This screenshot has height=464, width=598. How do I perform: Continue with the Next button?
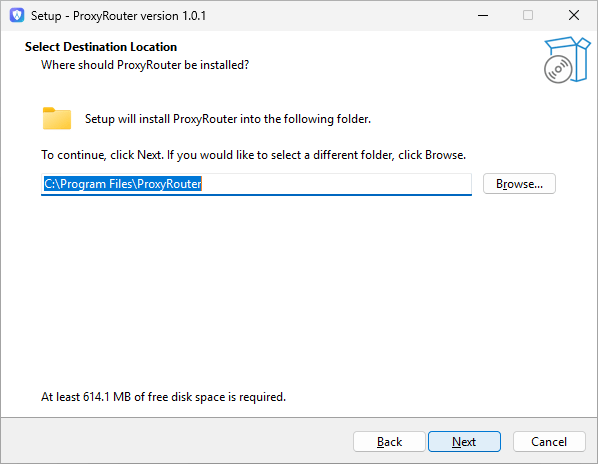click(464, 442)
